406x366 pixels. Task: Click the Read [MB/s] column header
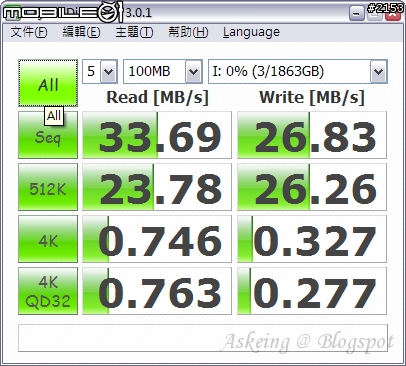[x=157, y=98]
